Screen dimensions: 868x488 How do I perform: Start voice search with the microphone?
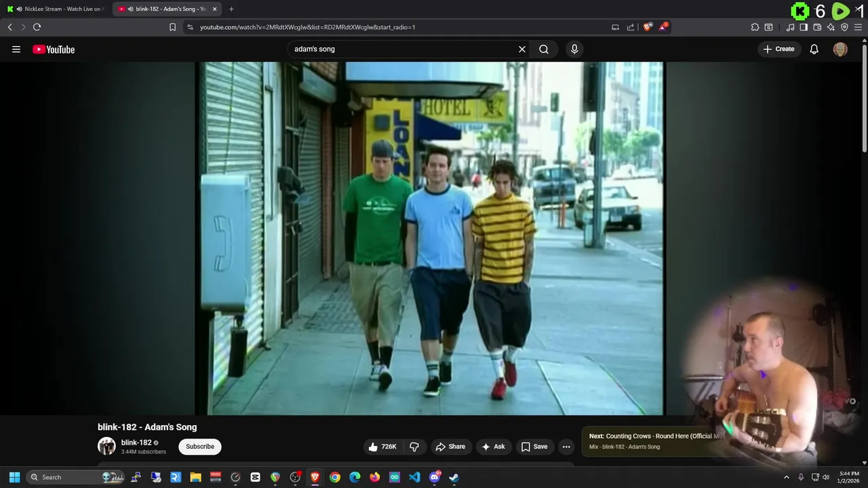tap(574, 49)
